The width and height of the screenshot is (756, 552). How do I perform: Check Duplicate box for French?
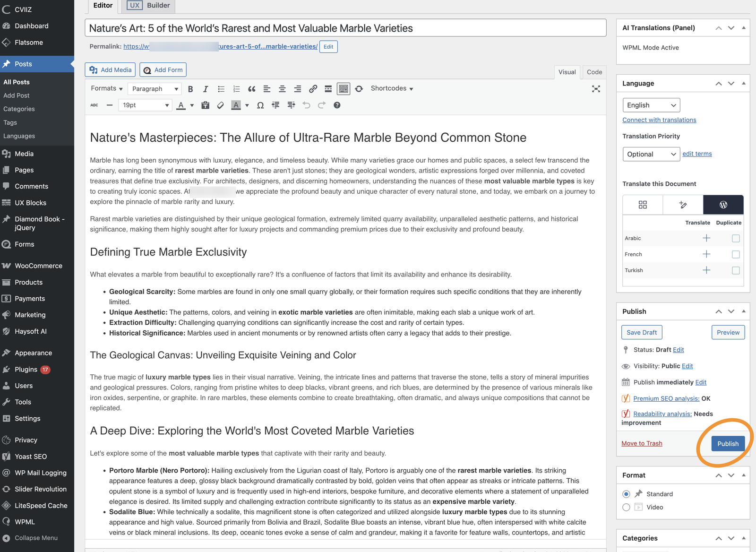tap(736, 255)
